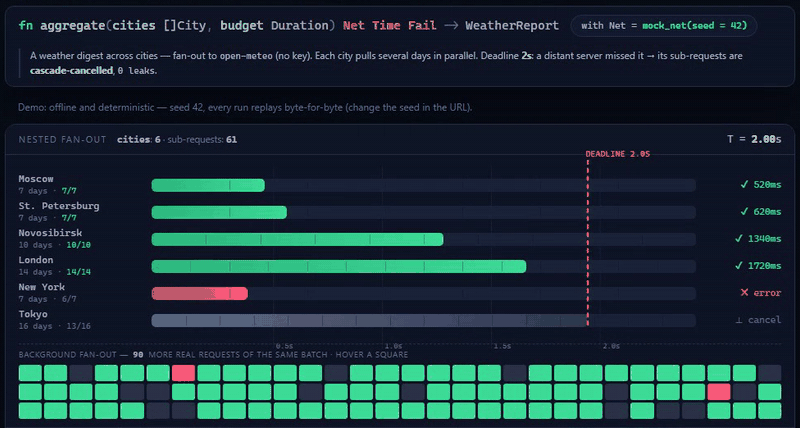The width and height of the screenshot is (800, 428).
Task: Click the '10 days · 10/10' text under Novosibirsk
Action: tap(55, 245)
